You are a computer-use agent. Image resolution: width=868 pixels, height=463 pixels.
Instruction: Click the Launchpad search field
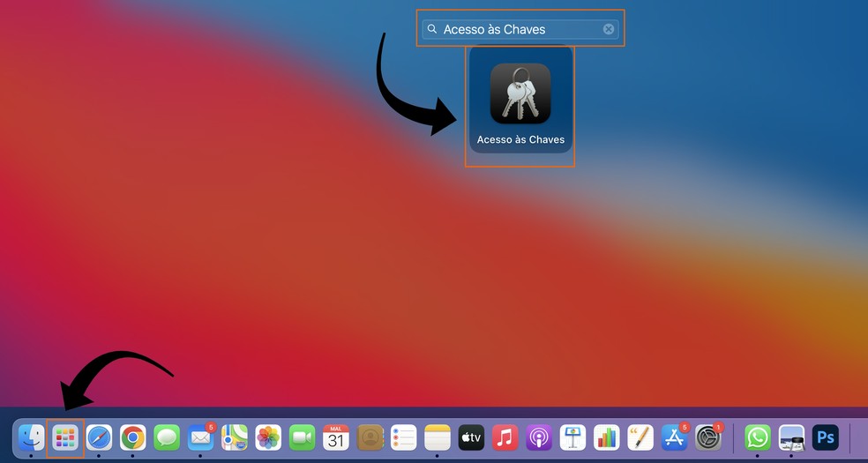tap(520, 29)
